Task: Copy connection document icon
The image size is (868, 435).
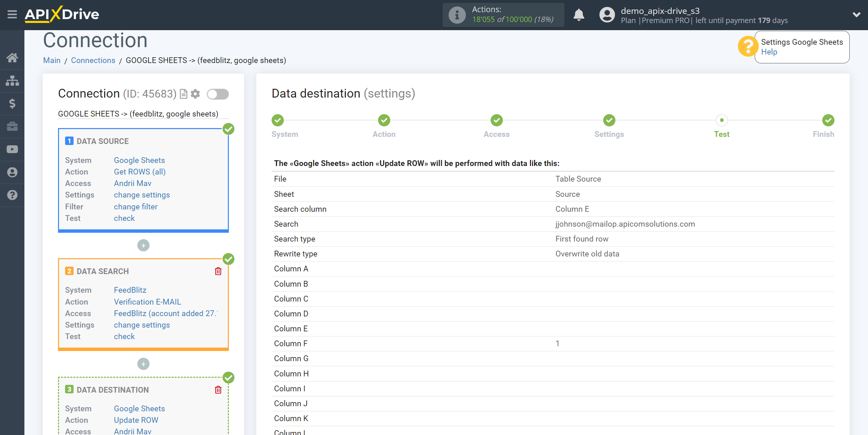Action: click(x=183, y=94)
